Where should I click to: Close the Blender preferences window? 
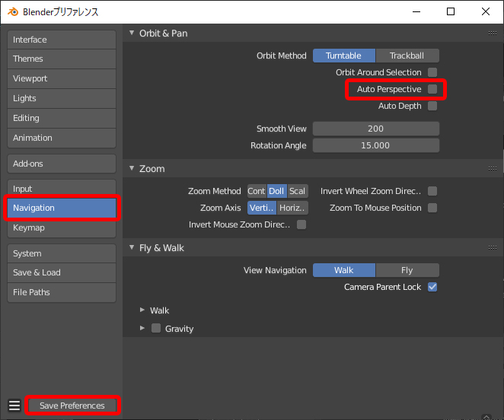click(x=486, y=12)
